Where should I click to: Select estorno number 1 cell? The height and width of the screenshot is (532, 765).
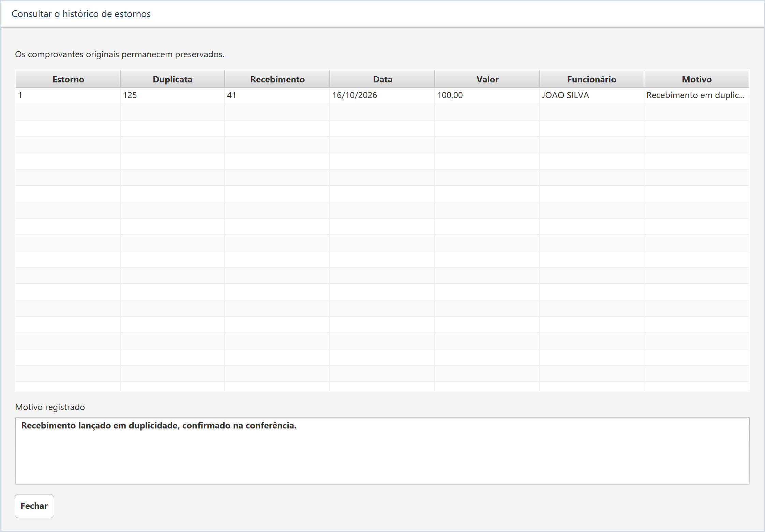coord(68,95)
